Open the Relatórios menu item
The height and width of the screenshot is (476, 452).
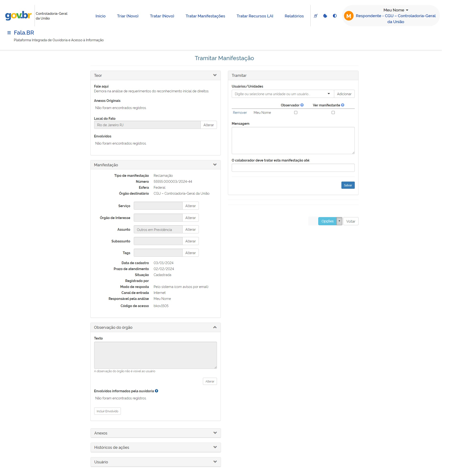pyautogui.click(x=294, y=16)
